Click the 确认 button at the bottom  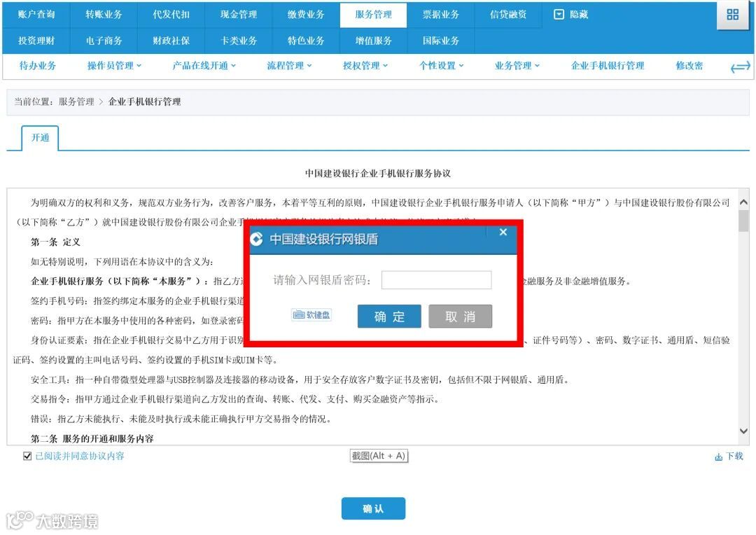pyautogui.click(x=373, y=508)
